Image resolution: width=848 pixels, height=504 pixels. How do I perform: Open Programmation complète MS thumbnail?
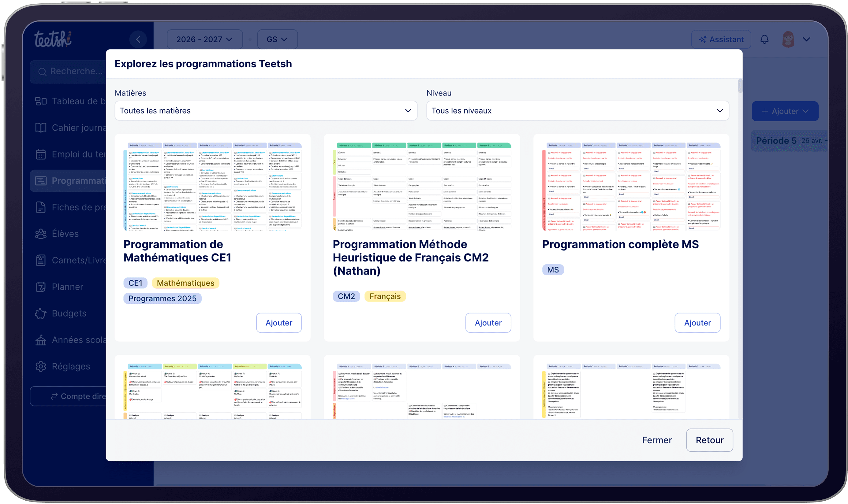[631, 187]
